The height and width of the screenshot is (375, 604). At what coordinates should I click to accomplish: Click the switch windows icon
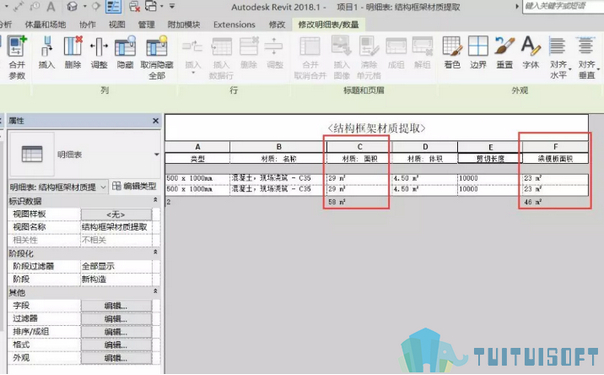tap(151, 6)
